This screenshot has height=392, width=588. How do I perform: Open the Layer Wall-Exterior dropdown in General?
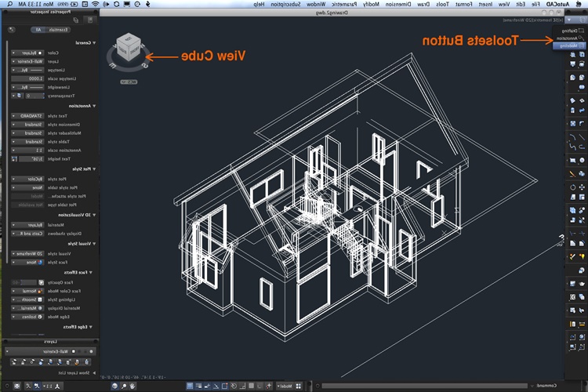pos(27,61)
